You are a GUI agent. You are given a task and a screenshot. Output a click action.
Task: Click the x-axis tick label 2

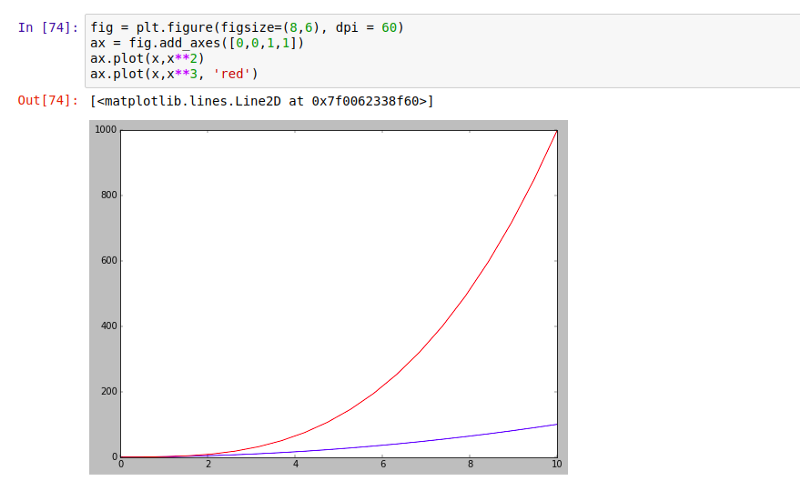click(208, 464)
